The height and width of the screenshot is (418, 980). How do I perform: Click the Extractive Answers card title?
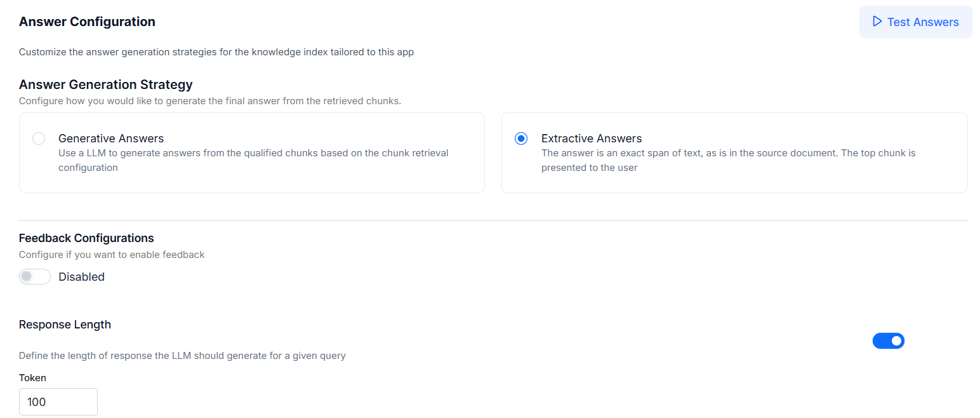pos(592,138)
